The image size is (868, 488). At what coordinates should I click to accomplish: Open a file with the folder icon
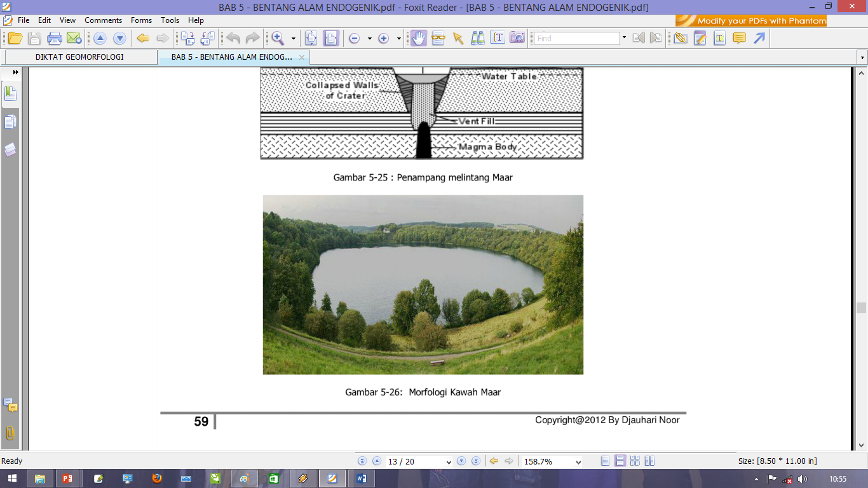point(15,38)
